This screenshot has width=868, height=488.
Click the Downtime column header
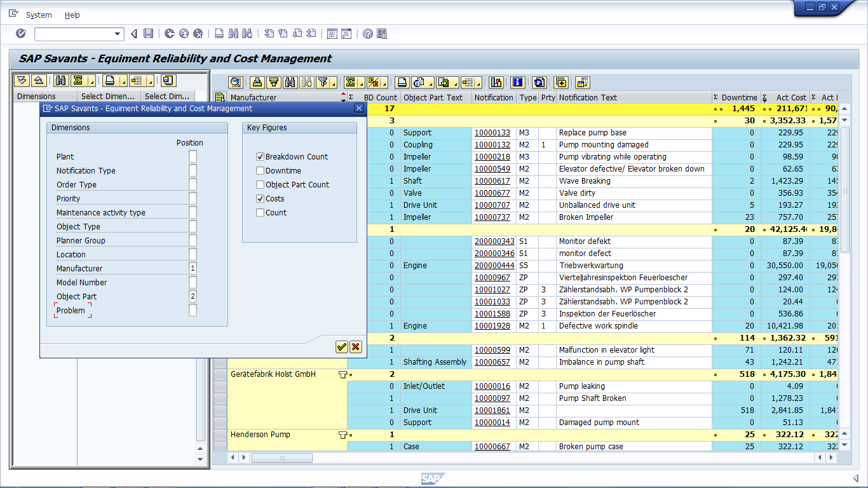click(x=736, y=97)
